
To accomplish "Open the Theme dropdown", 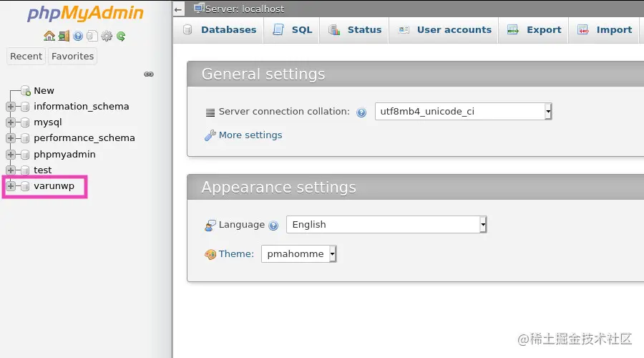I will point(298,253).
